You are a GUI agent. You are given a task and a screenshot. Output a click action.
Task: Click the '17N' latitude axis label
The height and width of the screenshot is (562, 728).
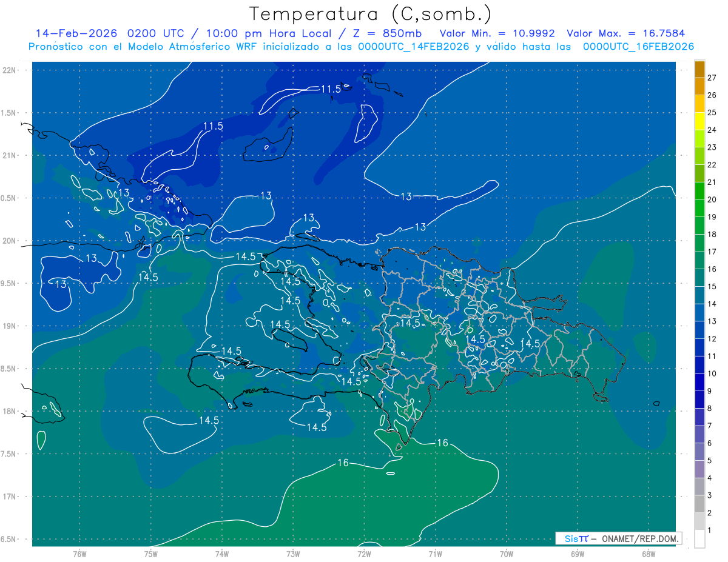coord(8,497)
